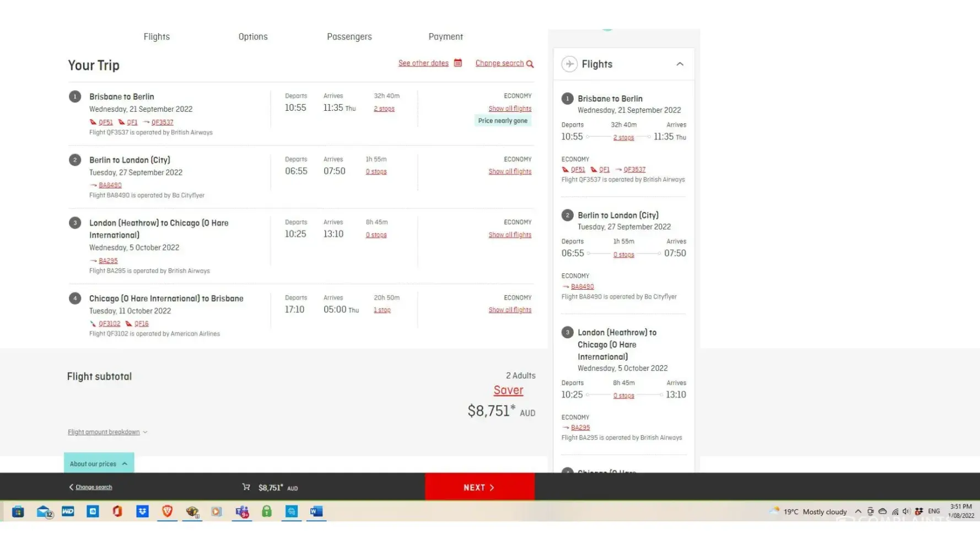Screen dimensions: 980x551
Task: Open Brave browser from the taskbar
Action: [x=167, y=512]
